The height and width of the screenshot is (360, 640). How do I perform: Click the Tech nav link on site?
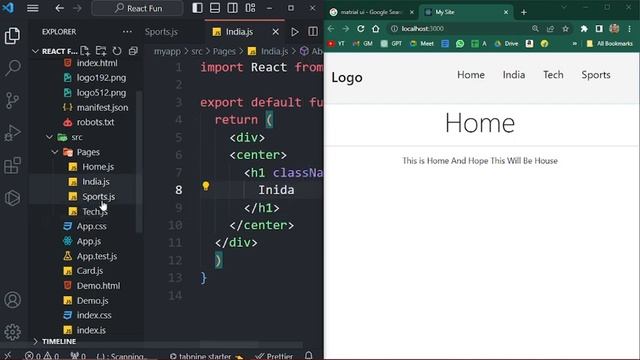coord(553,75)
